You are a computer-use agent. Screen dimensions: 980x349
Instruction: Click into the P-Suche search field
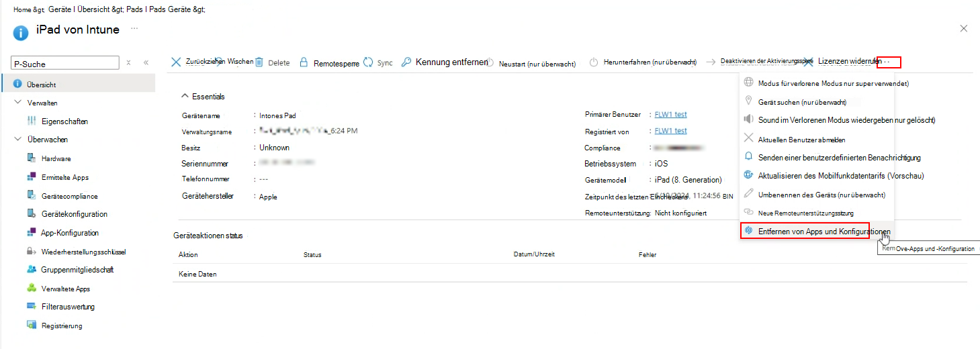pyautogui.click(x=65, y=63)
